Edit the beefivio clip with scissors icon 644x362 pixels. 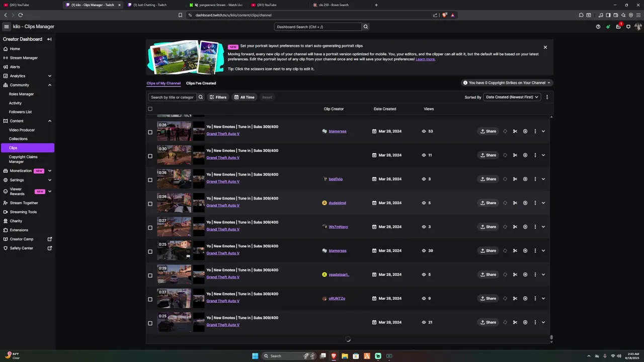click(x=515, y=179)
